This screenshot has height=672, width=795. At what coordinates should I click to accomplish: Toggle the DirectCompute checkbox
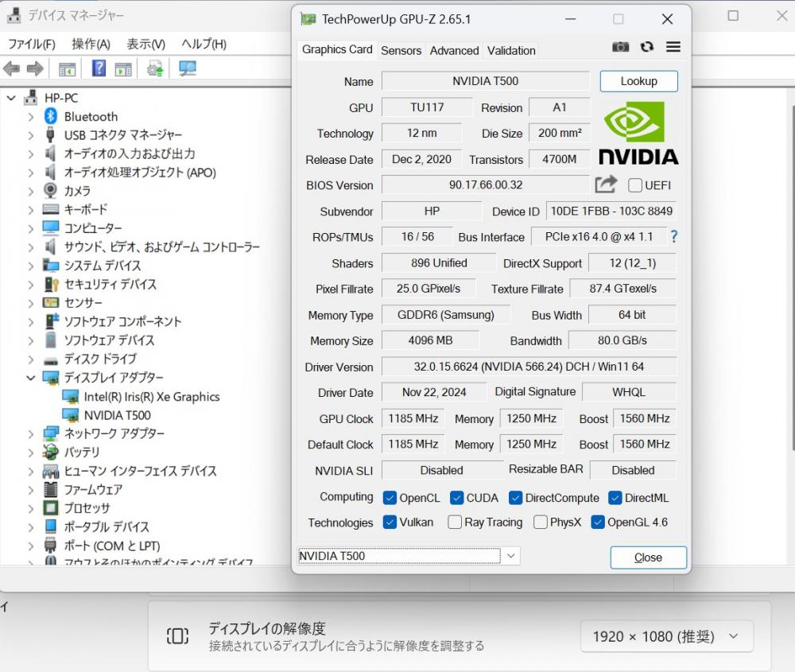[516, 498]
